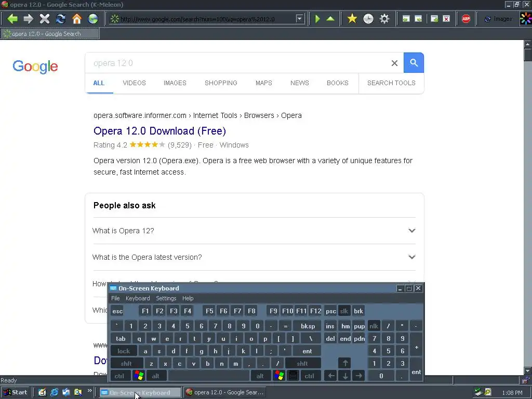Switch to On-Screen Keyboard taskbar button
The image size is (532, 399).
(x=140, y=393)
